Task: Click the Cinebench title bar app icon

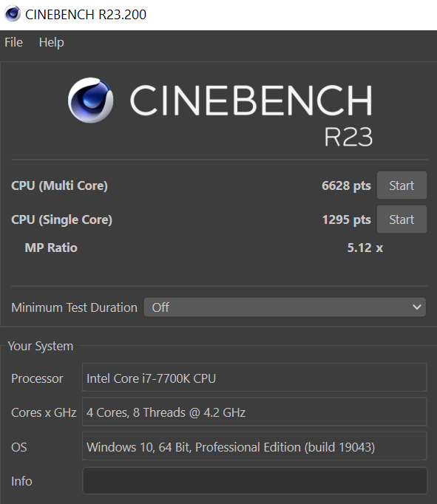Action: (13, 14)
